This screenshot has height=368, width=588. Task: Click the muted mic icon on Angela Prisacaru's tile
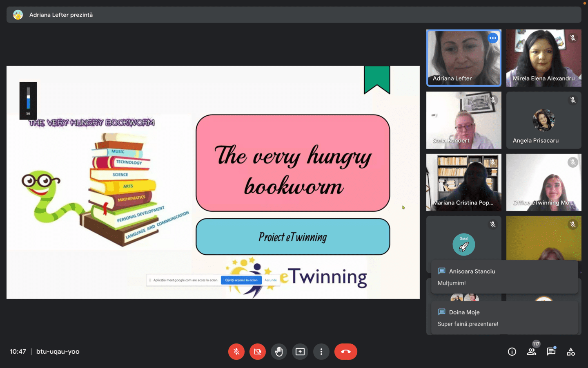click(573, 100)
